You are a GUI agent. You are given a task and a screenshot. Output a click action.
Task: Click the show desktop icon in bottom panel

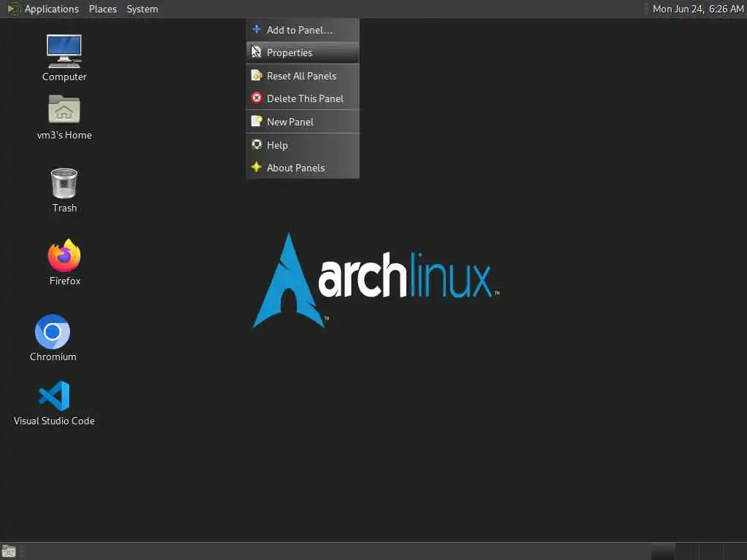9,551
